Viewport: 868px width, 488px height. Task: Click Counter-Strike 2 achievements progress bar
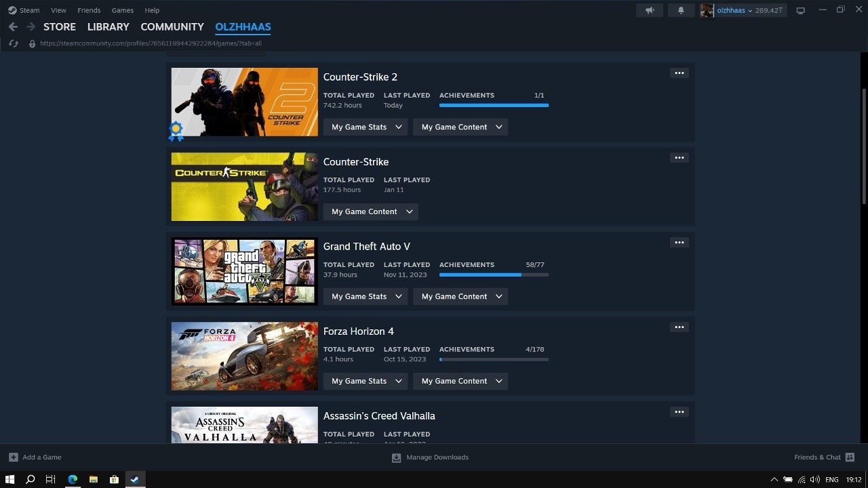494,105
